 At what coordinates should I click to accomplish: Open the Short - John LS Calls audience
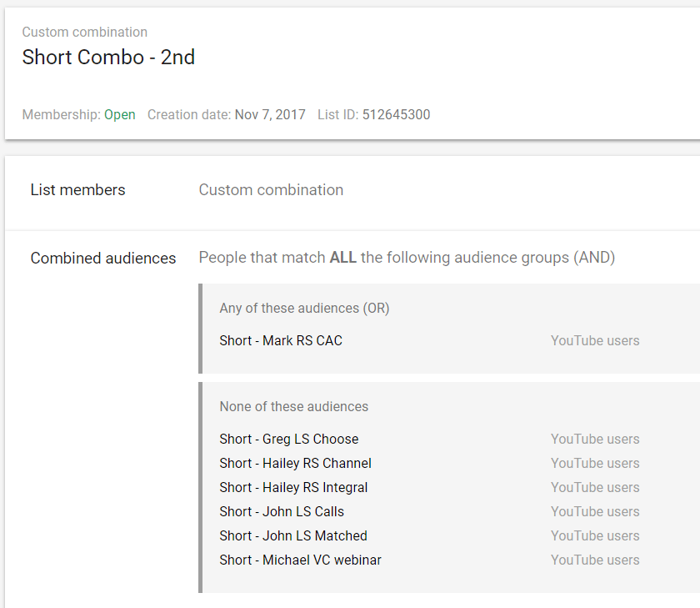click(x=282, y=512)
